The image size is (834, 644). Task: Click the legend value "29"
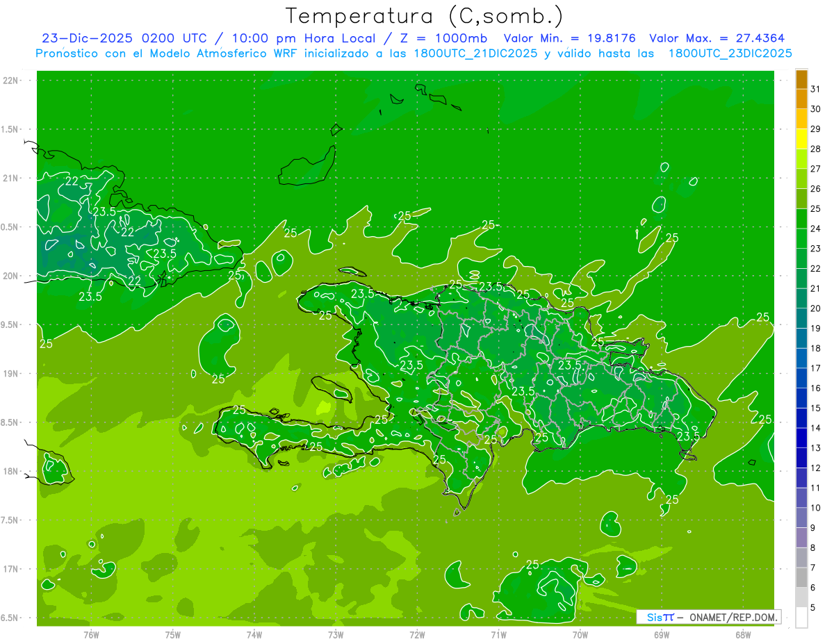click(816, 129)
